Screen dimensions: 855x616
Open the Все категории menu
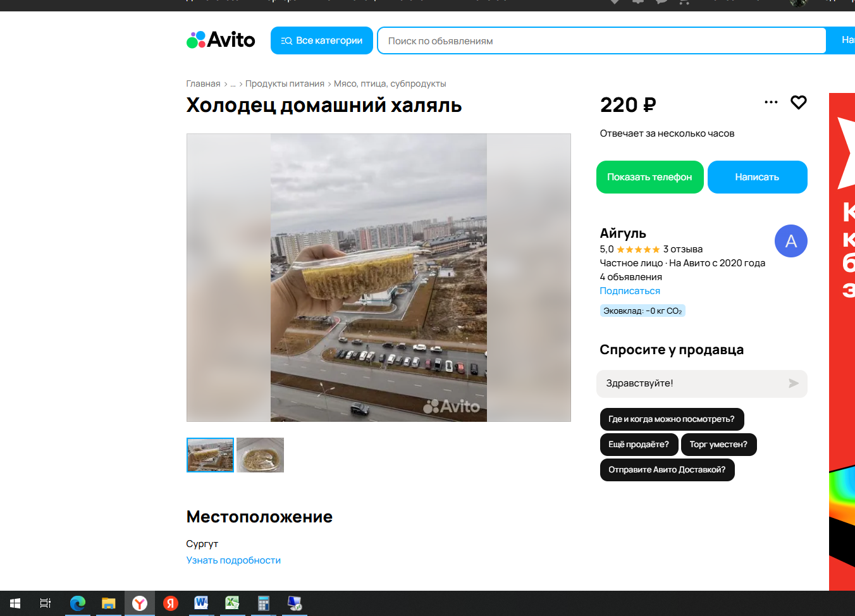(x=322, y=40)
